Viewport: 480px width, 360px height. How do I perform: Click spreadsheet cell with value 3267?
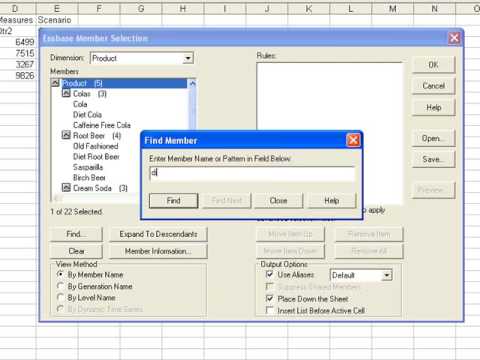[17, 64]
